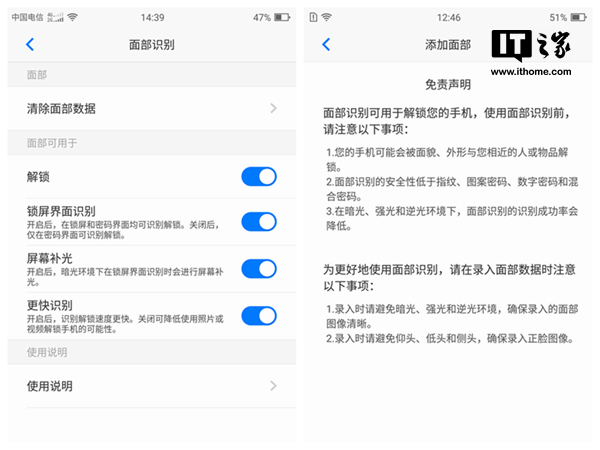Tap the 更快识别 option title

pyautogui.click(x=50, y=305)
